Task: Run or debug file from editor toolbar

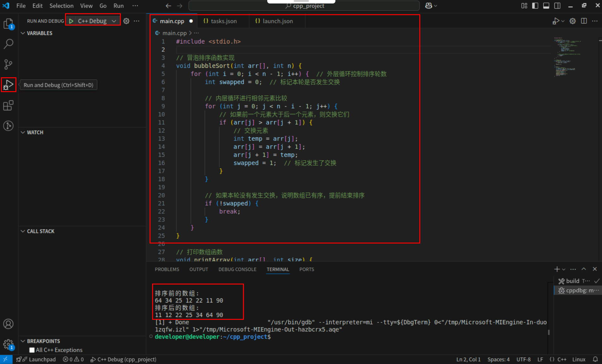Action: (x=556, y=21)
